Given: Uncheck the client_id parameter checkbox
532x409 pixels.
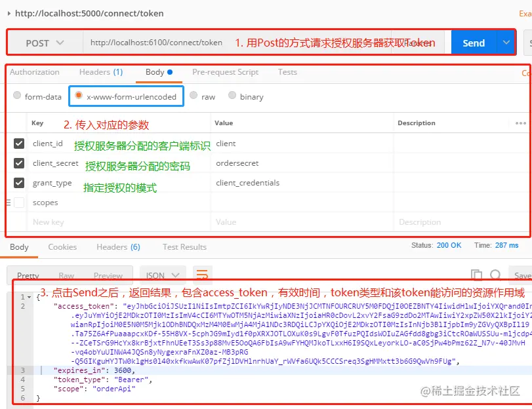Looking at the screenshot, I should click(19, 144).
